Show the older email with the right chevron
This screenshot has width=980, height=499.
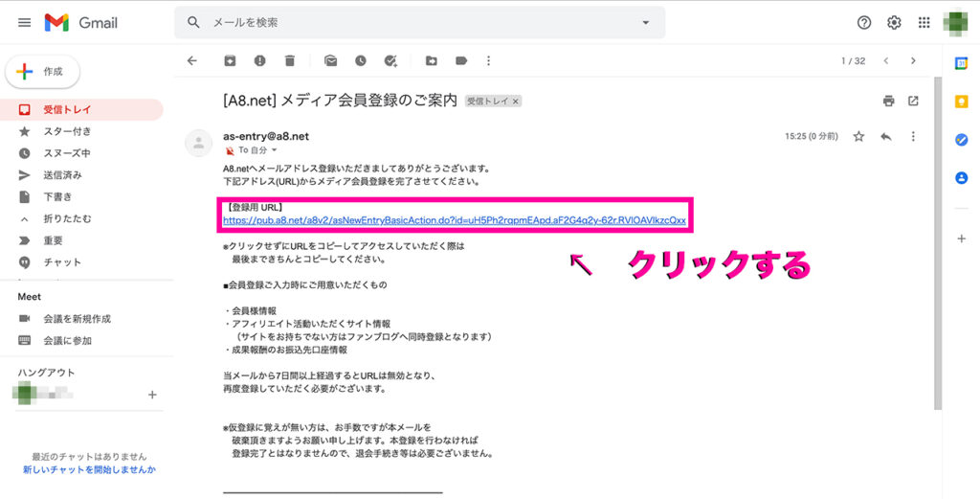click(913, 60)
